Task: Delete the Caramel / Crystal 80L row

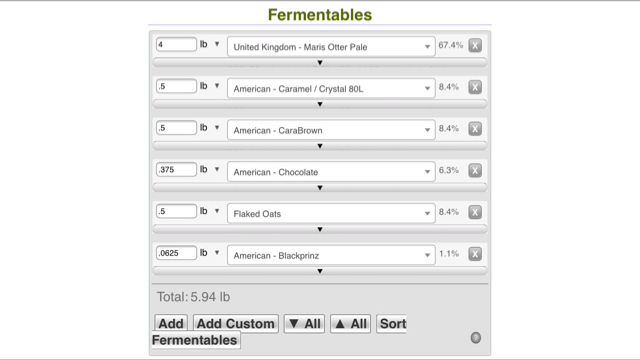Action: 475,87
